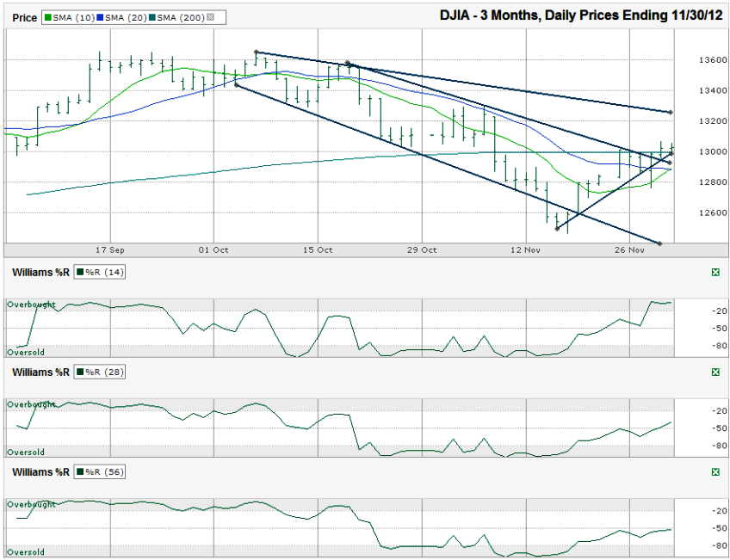This screenshot has width=730, height=560.
Task: Click the -80 label in %R (56) panel
Action: click(721, 545)
